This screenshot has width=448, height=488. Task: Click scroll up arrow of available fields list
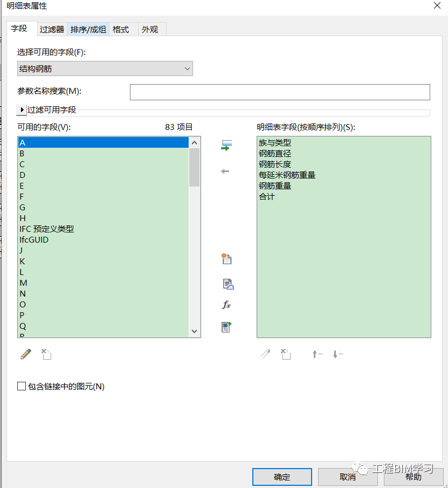[x=195, y=143]
